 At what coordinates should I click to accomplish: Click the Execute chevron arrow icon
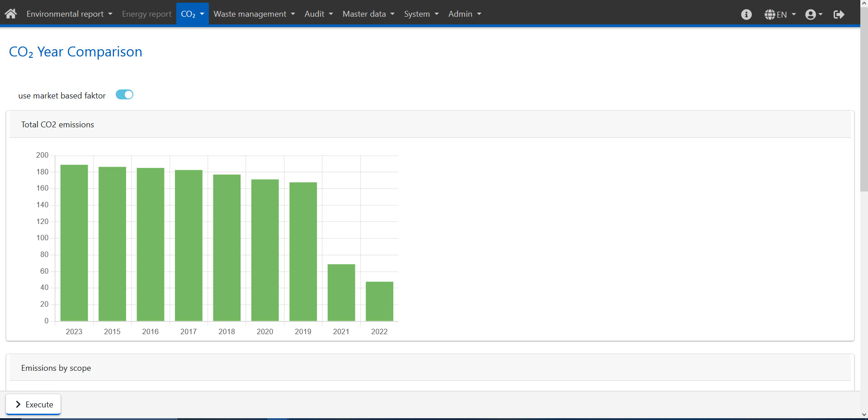pos(18,404)
